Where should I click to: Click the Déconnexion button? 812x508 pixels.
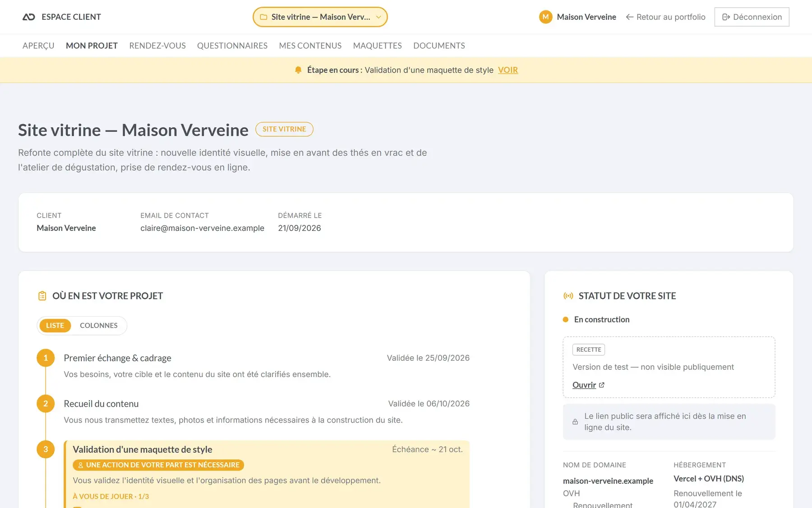click(x=752, y=17)
